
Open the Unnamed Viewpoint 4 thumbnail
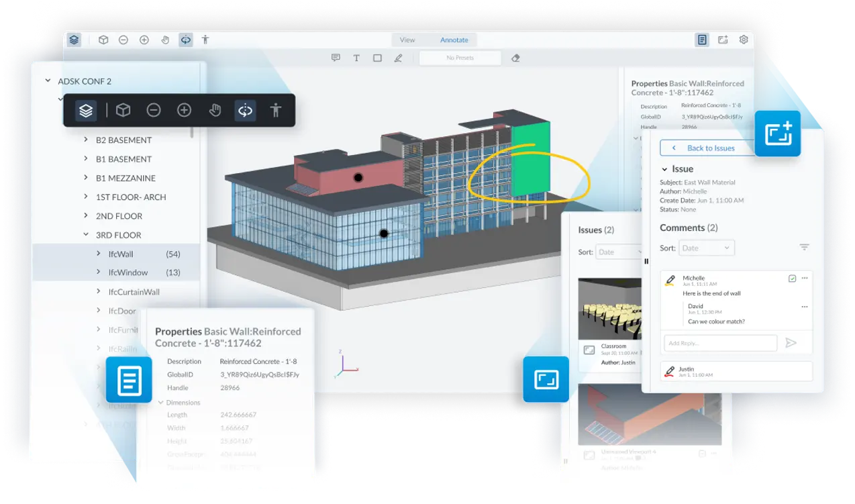[650, 414]
